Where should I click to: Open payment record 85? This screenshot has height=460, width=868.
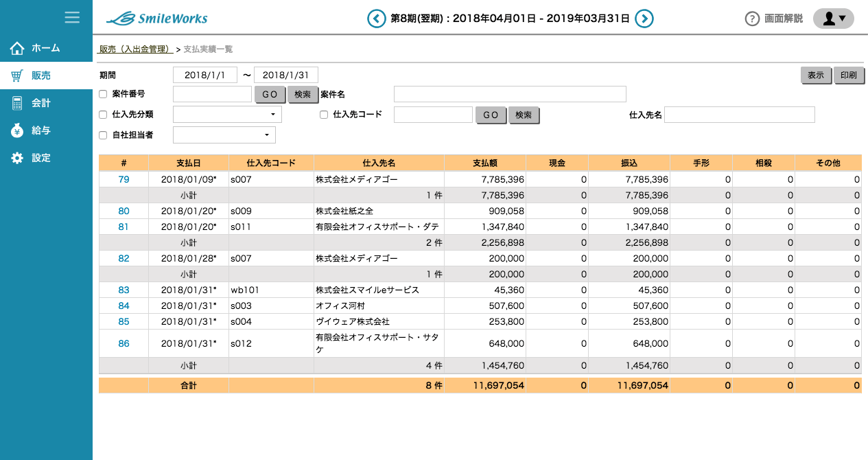click(x=124, y=321)
